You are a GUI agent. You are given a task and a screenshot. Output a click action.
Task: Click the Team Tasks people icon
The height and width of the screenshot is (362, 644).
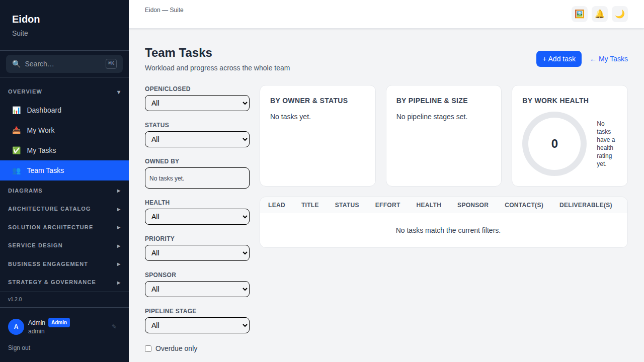pos(17,170)
